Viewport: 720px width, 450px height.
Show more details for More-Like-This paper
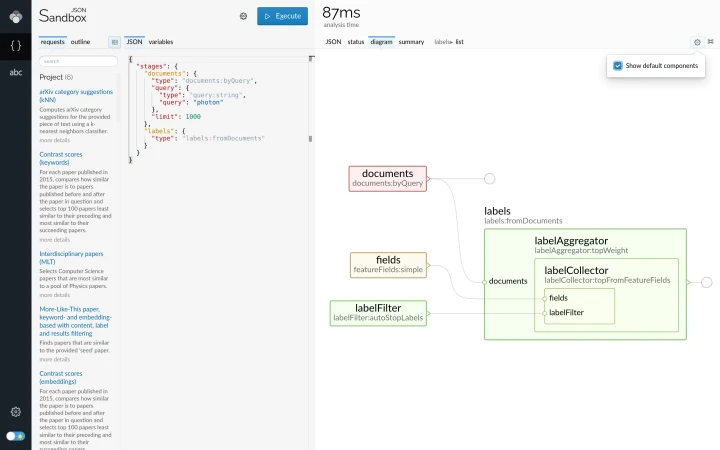pyautogui.click(x=55, y=359)
